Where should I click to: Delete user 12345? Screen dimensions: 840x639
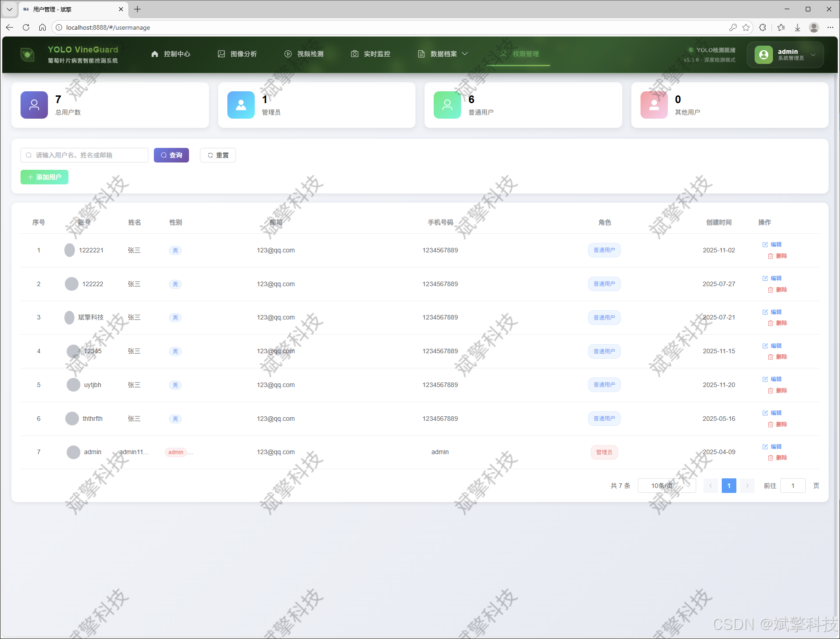[x=777, y=357]
